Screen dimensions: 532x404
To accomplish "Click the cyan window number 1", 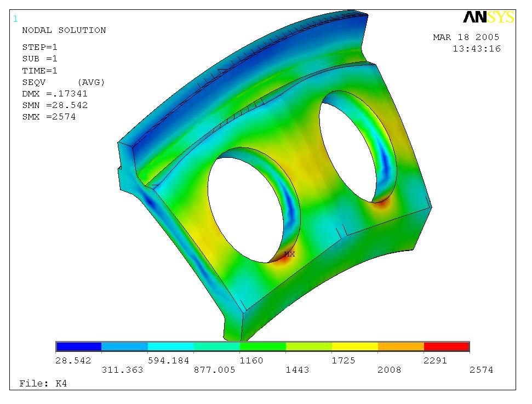I will click(15, 19).
